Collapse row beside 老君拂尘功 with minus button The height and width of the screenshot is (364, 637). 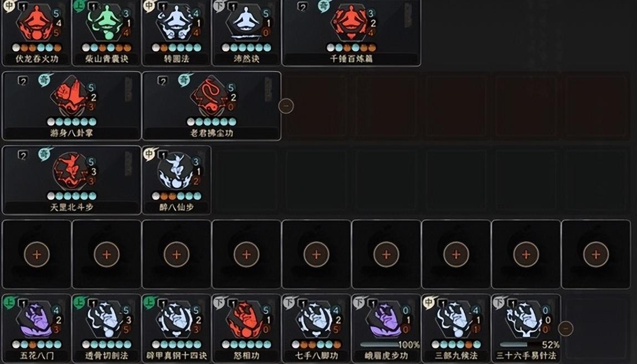(x=286, y=106)
